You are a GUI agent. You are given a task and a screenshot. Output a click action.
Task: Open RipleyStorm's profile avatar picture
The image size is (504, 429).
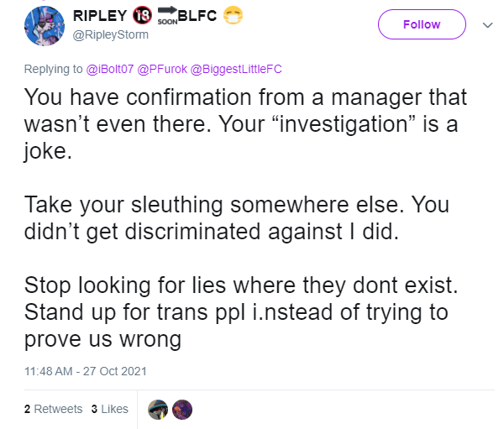tap(45, 26)
